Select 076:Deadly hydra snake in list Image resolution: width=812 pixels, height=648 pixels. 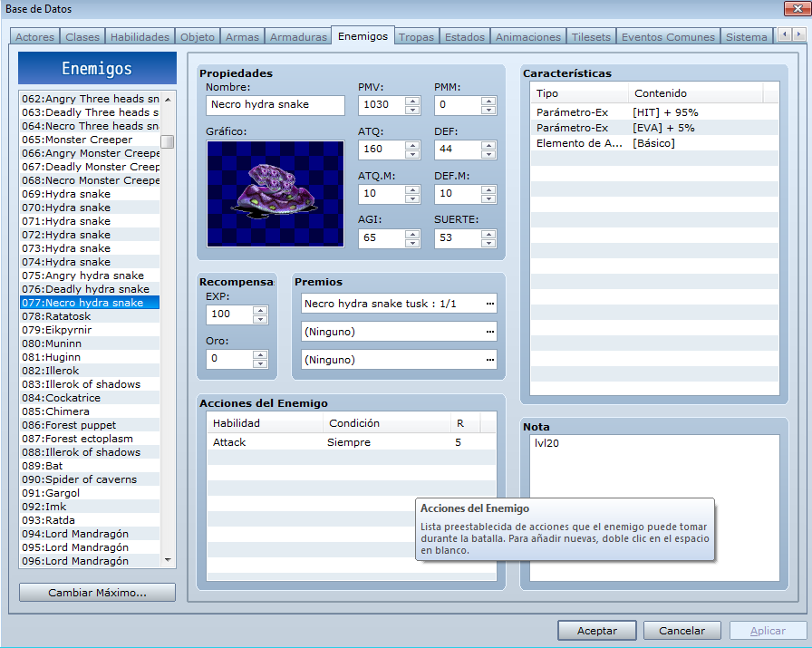90,289
